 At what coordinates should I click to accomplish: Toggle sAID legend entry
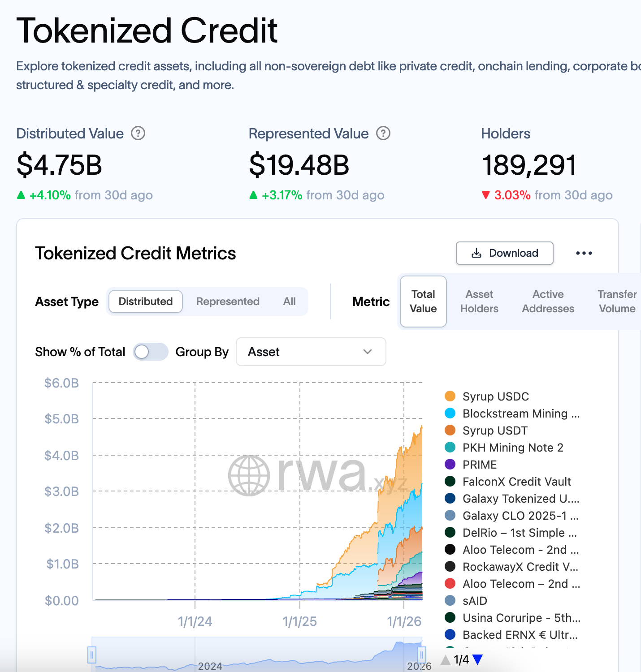click(466, 601)
